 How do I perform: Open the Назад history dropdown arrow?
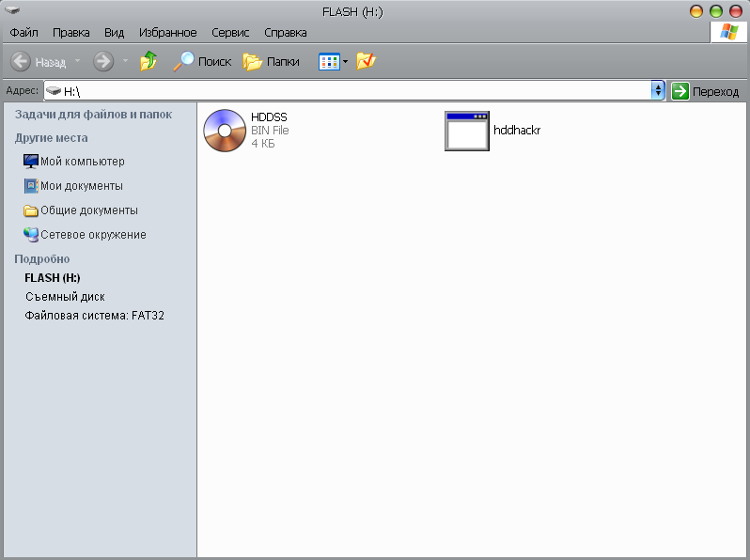pos(77,61)
